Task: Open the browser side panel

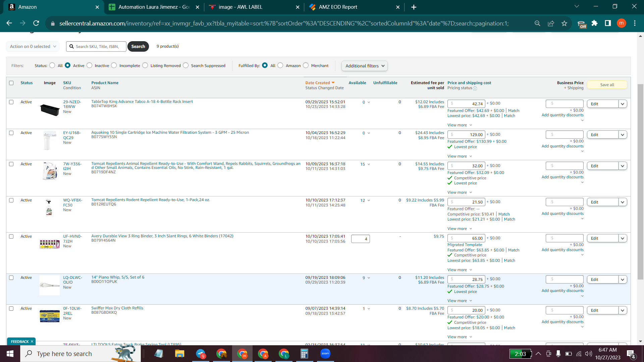Action: pyautogui.click(x=608, y=23)
